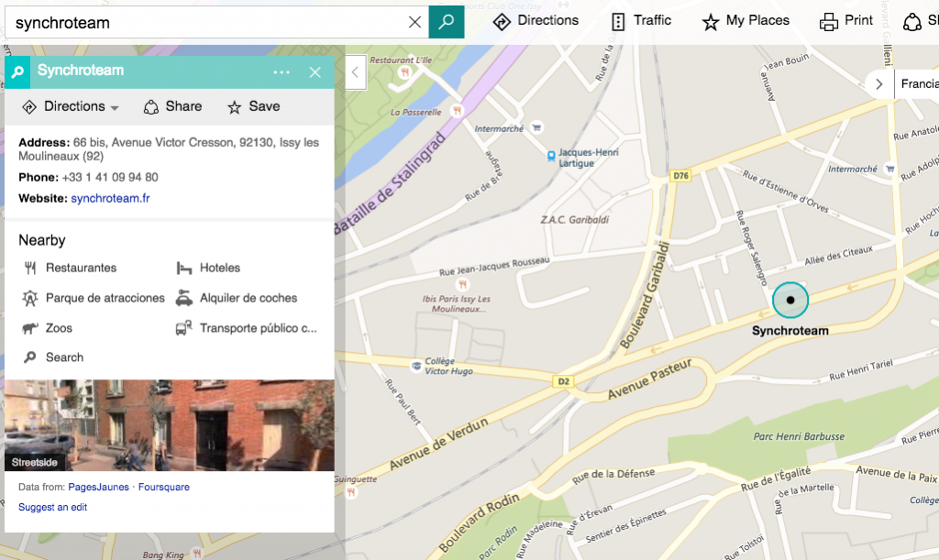
Task: Open the three-dot menu on Synchroteam card
Action: coord(282,71)
